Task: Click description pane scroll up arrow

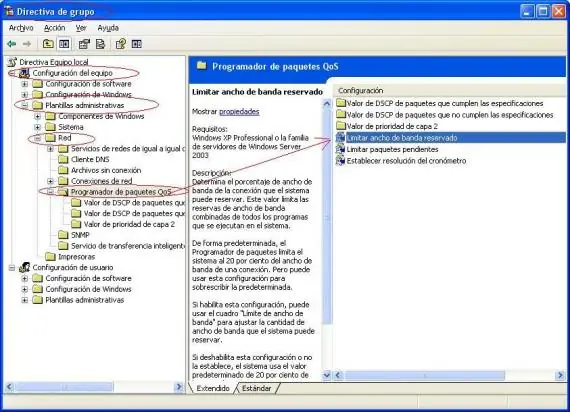Action: pos(327,104)
